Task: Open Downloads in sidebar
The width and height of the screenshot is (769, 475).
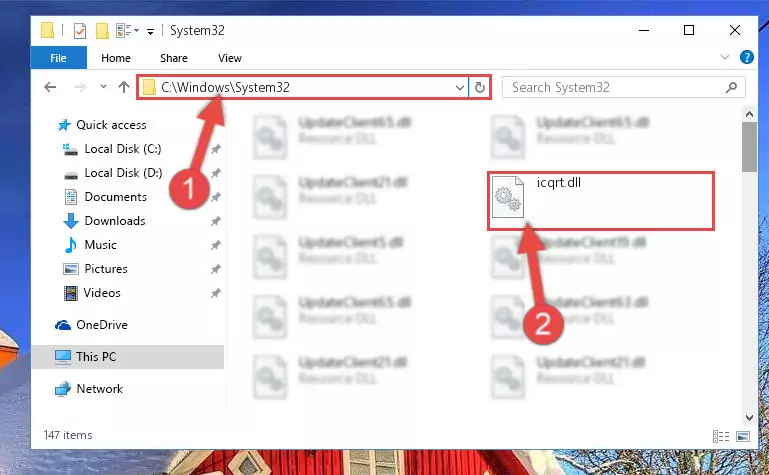Action: 115,221
